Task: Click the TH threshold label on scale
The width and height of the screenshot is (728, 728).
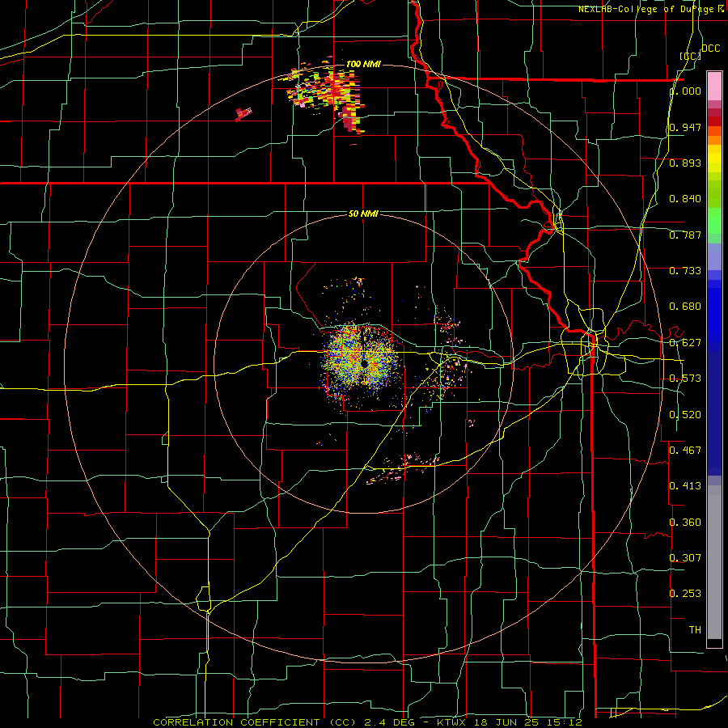Action: (x=695, y=630)
